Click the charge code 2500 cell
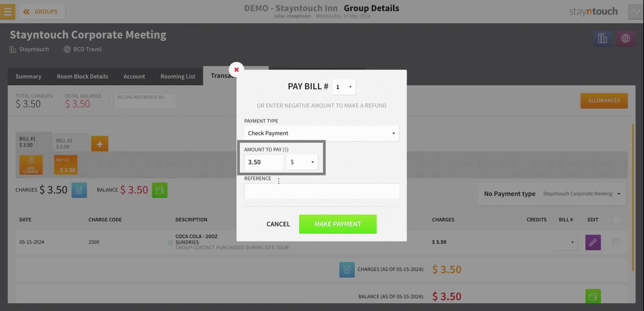This screenshot has height=311, width=644. click(94, 242)
